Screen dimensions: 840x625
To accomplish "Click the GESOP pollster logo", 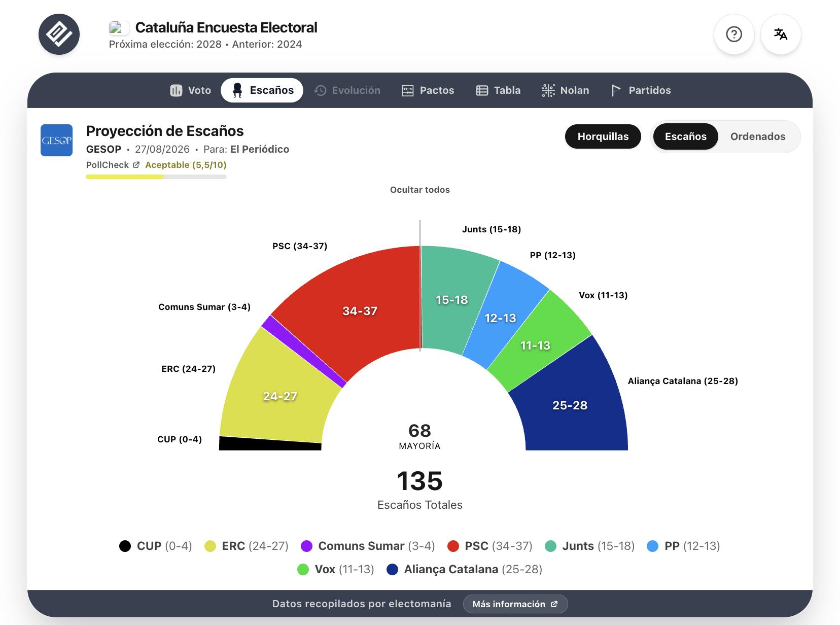I will (57, 141).
